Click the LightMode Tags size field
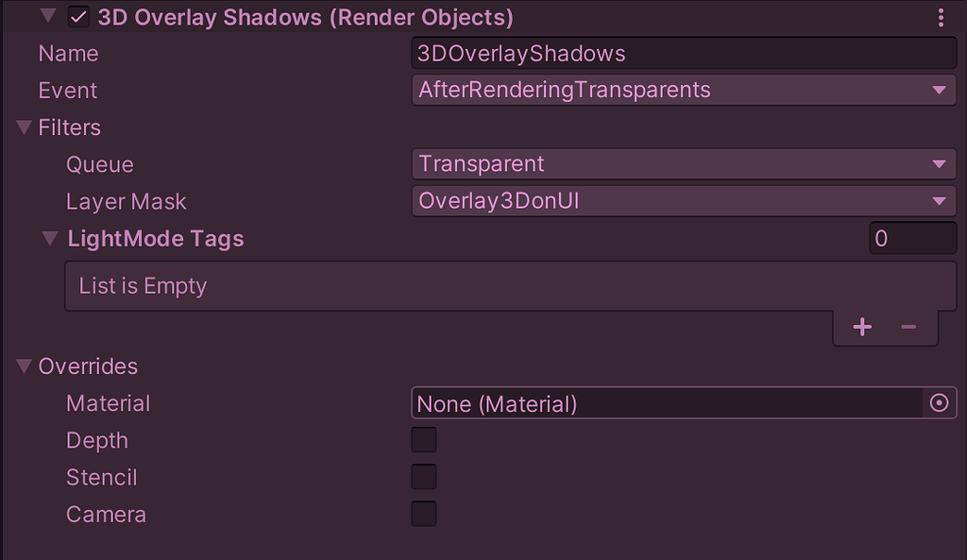This screenshot has height=560, width=967. point(911,239)
